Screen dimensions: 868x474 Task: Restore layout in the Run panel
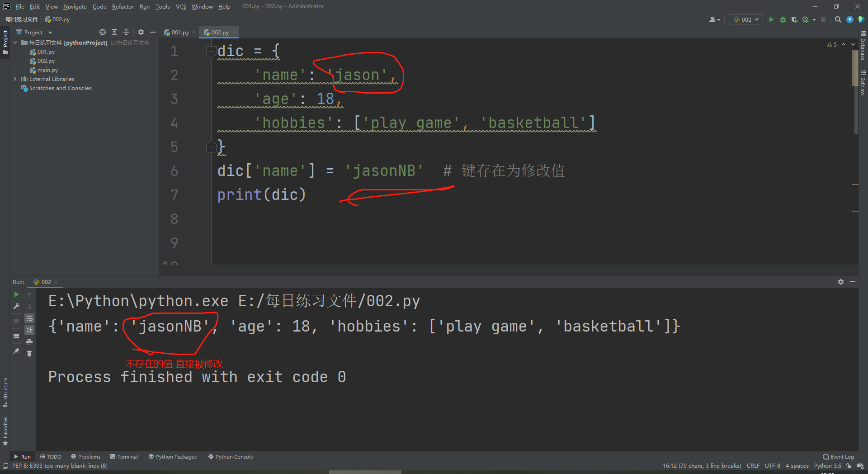16,336
